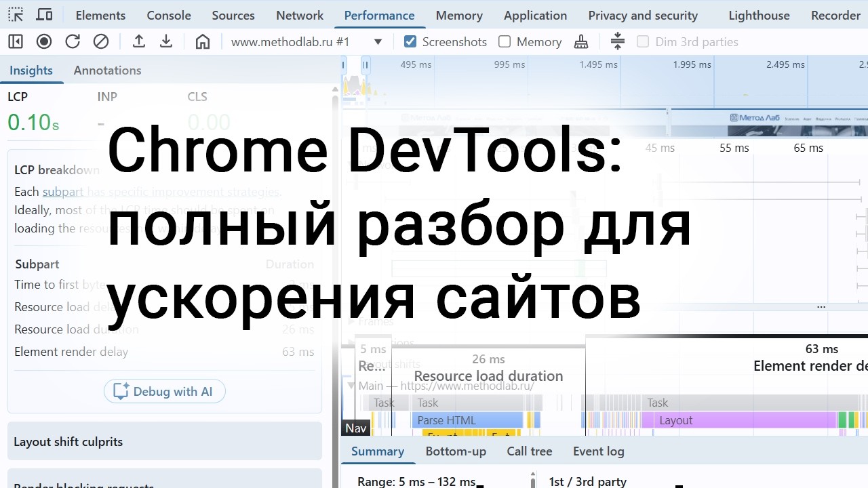The image size is (868, 488).
Task: Click the right overview range handle
Action: point(366,65)
